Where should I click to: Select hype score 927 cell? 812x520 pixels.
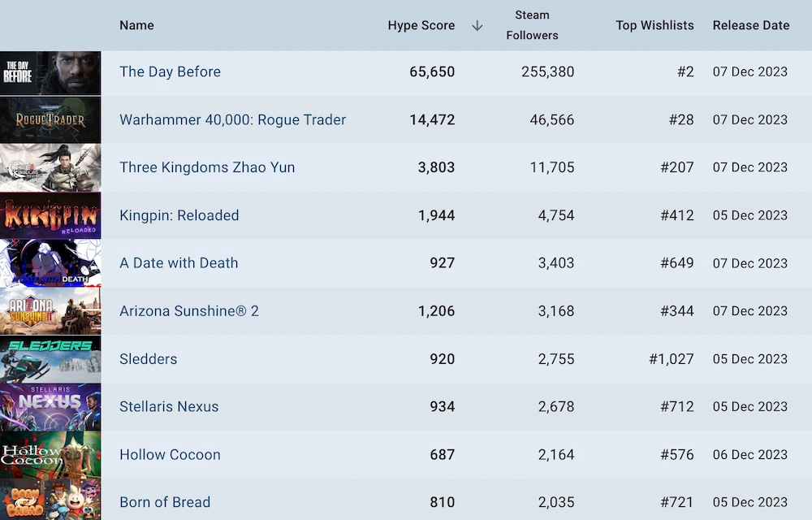443,263
